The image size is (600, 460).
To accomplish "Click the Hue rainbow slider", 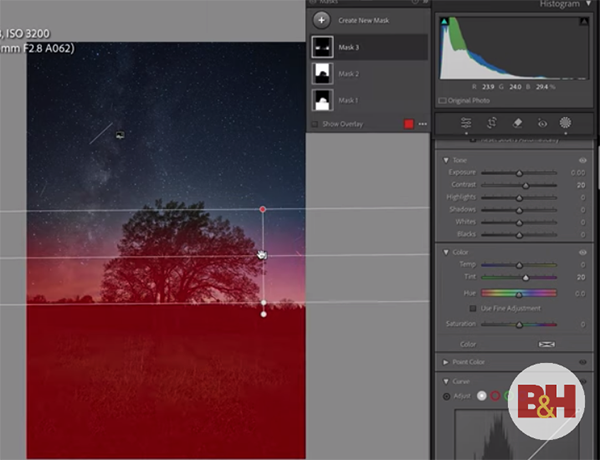I will [x=518, y=293].
